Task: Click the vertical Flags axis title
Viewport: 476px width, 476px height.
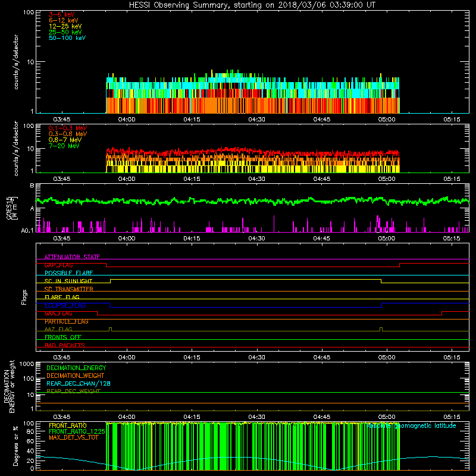Action: point(24,297)
